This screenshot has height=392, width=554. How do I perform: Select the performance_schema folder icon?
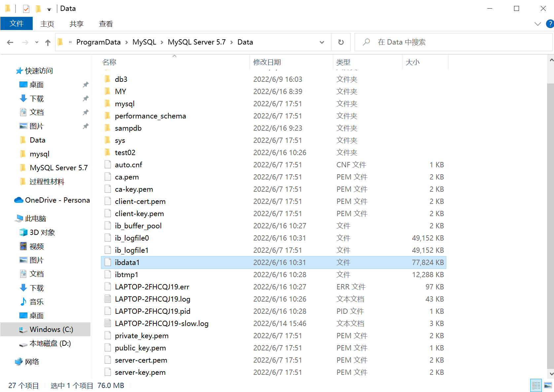(x=108, y=115)
